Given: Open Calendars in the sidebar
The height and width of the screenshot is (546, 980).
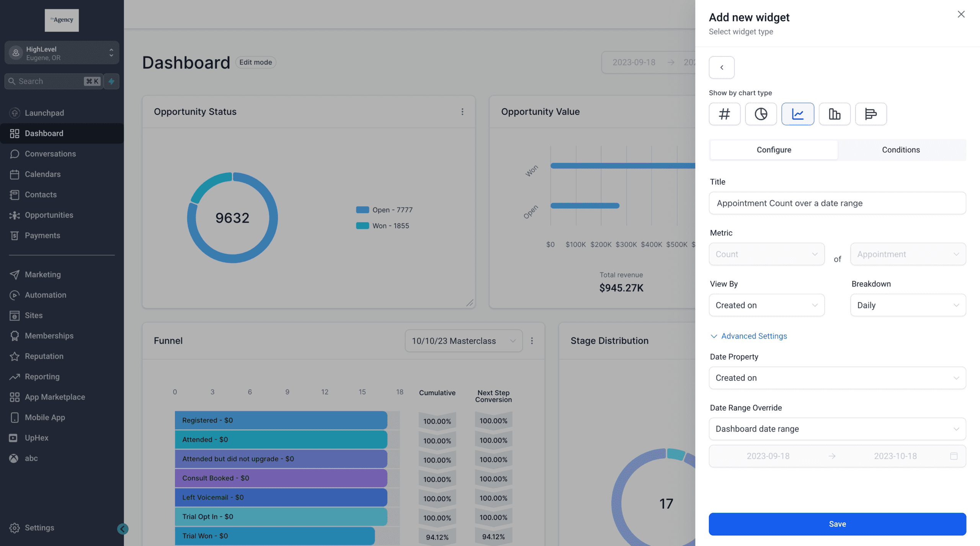Looking at the screenshot, I should (62, 174).
